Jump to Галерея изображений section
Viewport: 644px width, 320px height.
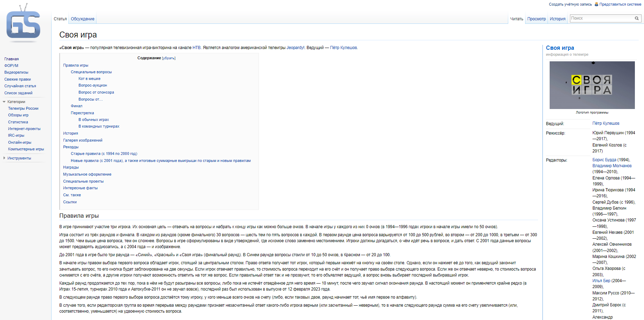pyautogui.click(x=83, y=140)
